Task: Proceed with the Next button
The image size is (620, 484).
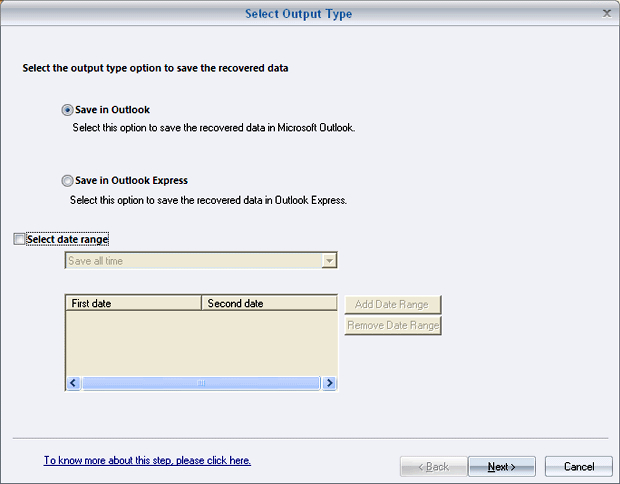Action: tap(502, 467)
